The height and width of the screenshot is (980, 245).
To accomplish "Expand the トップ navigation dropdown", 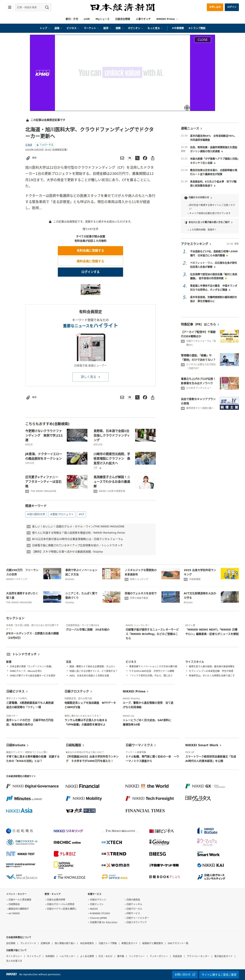I will tap(45, 28).
